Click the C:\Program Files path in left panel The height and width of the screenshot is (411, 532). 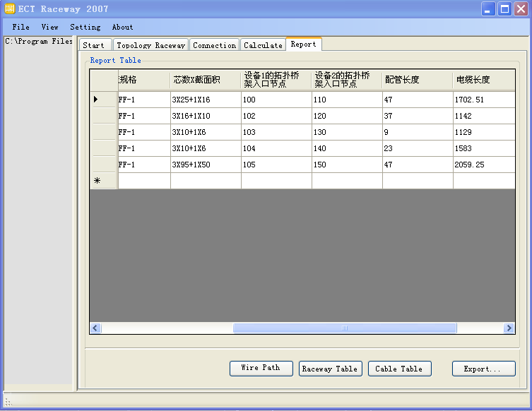39,42
